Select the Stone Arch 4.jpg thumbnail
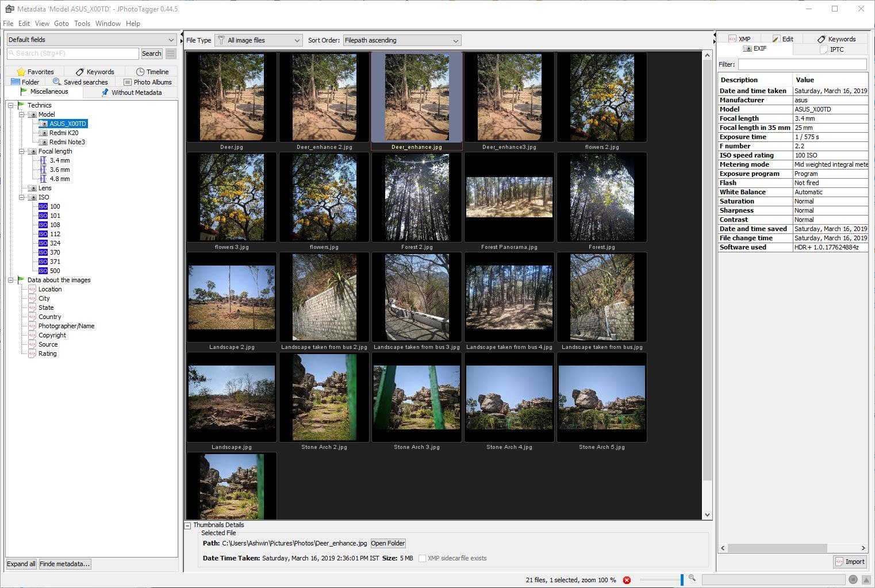 (509, 397)
